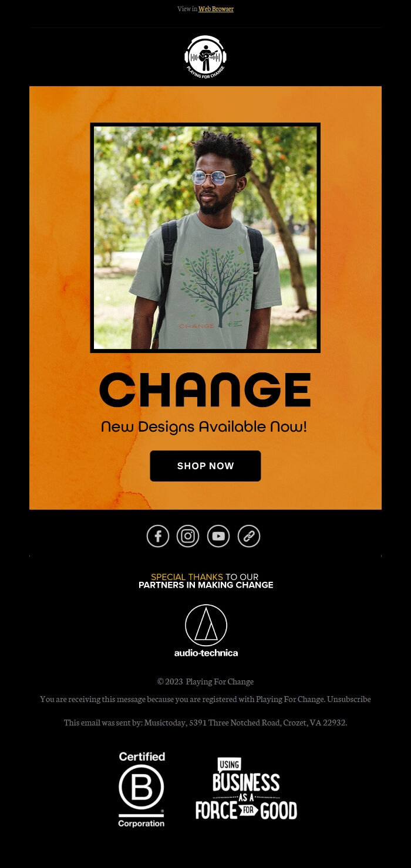Click the chain link website icon
The height and width of the screenshot is (868, 411).
click(x=249, y=536)
